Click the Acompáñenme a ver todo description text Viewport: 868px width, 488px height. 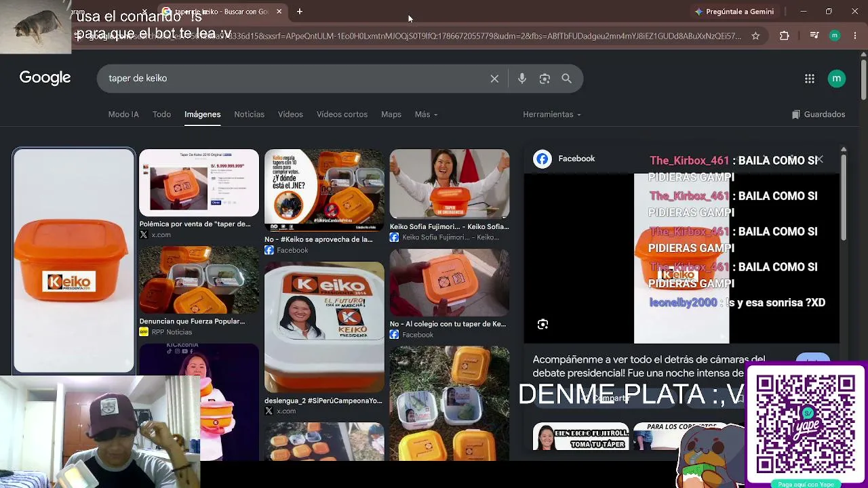click(x=649, y=366)
